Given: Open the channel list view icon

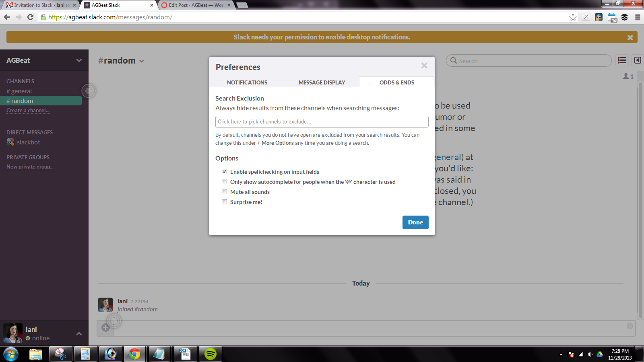Looking at the screenshot, I should tap(622, 60).
